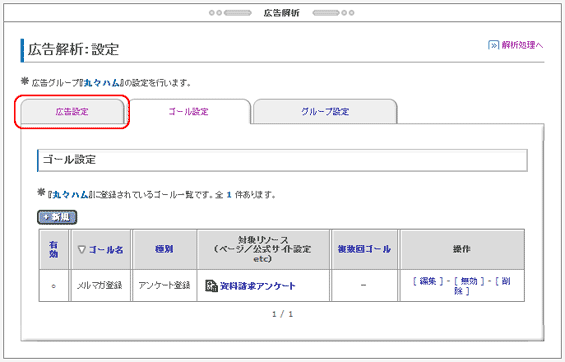Sort by the 複数回ゴール column header

[x=364, y=249]
